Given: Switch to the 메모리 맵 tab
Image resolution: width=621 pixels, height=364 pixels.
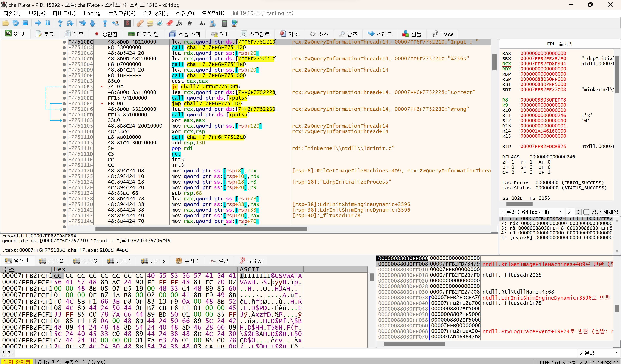Looking at the screenshot, I should click(143, 34).
